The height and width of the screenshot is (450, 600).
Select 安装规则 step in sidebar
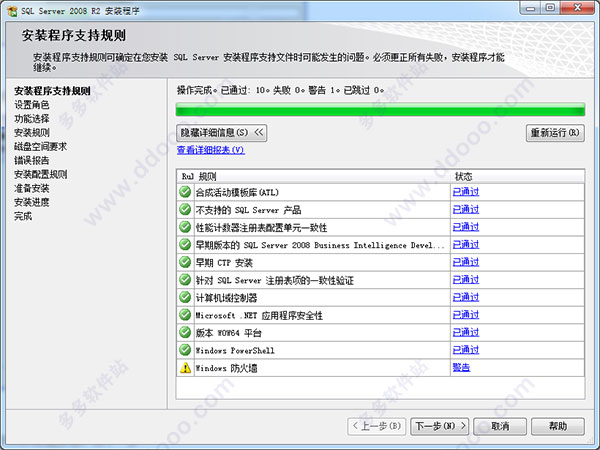(32, 133)
